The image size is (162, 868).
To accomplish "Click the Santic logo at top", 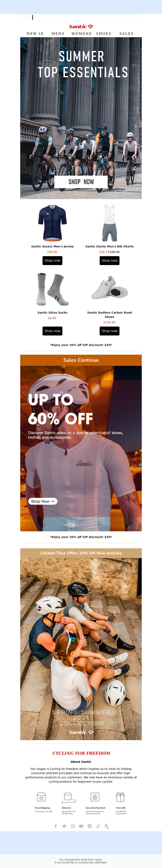I will [81, 26].
